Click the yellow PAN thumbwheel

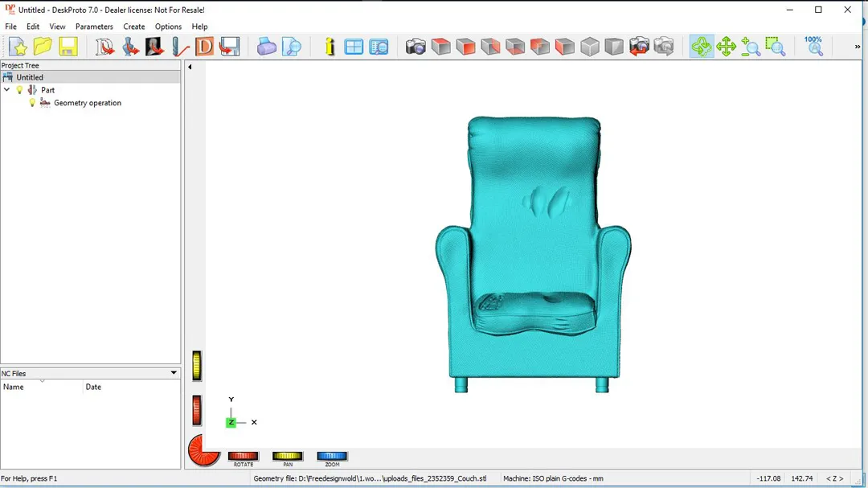[287, 457]
